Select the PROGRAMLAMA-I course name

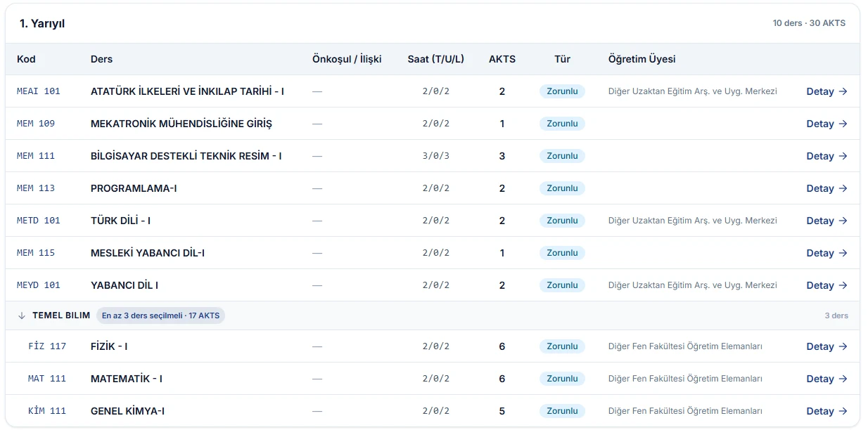[134, 188]
